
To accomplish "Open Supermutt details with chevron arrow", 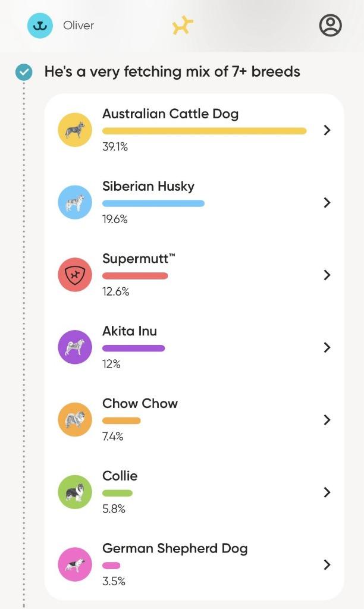I will click(327, 275).
